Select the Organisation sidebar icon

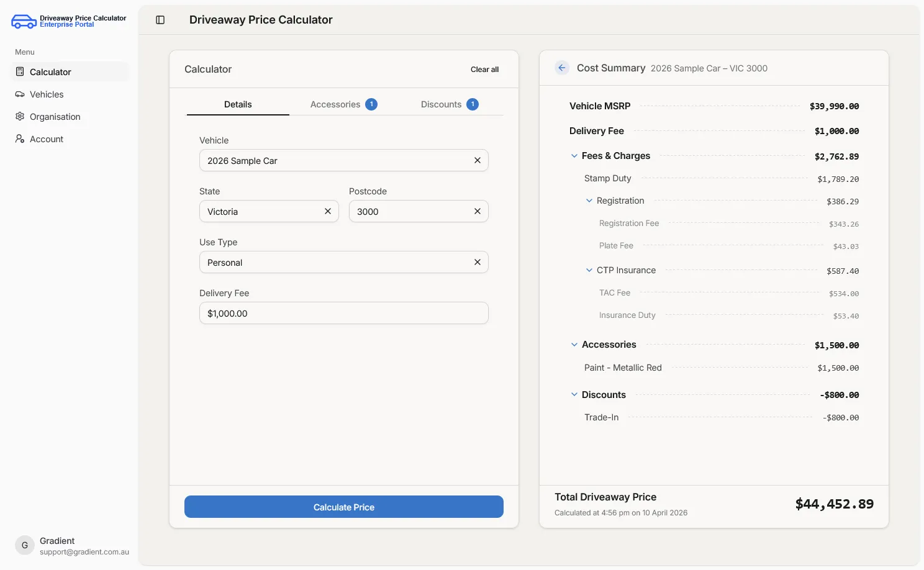tap(20, 116)
